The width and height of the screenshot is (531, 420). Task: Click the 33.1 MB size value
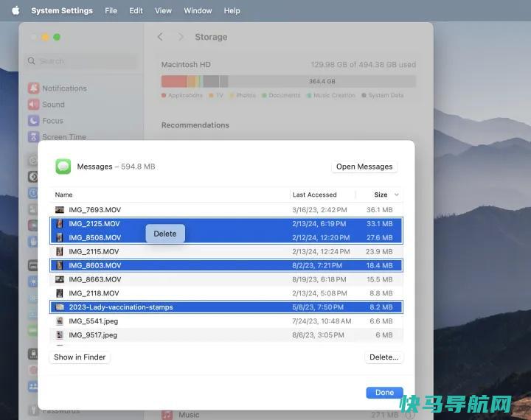(379, 224)
